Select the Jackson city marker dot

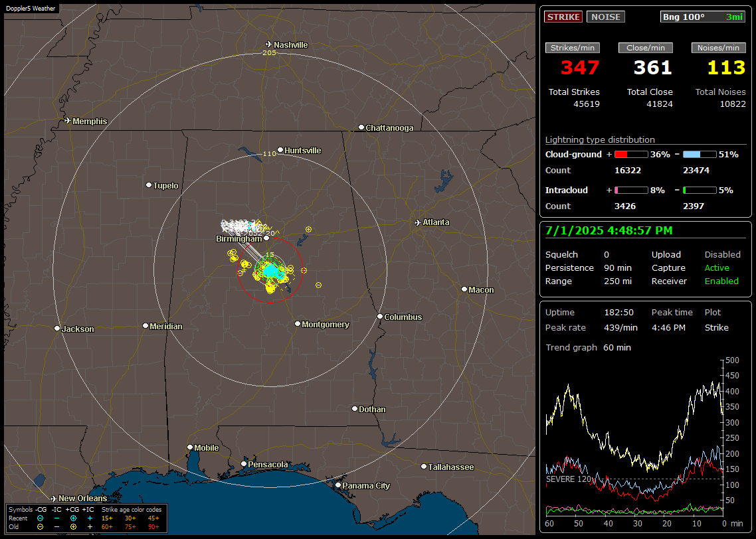57,328
